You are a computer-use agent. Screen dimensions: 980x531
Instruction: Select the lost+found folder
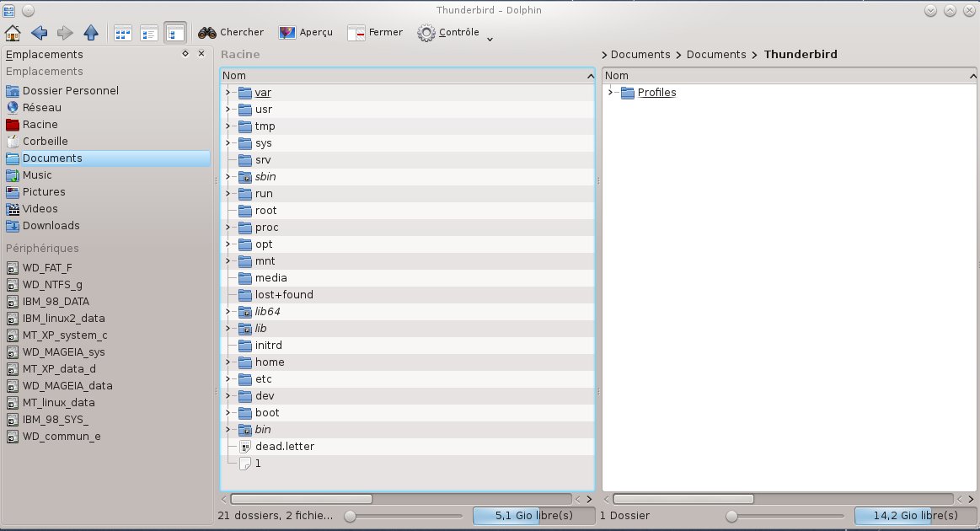pyautogui.click(x=276, y=295)
